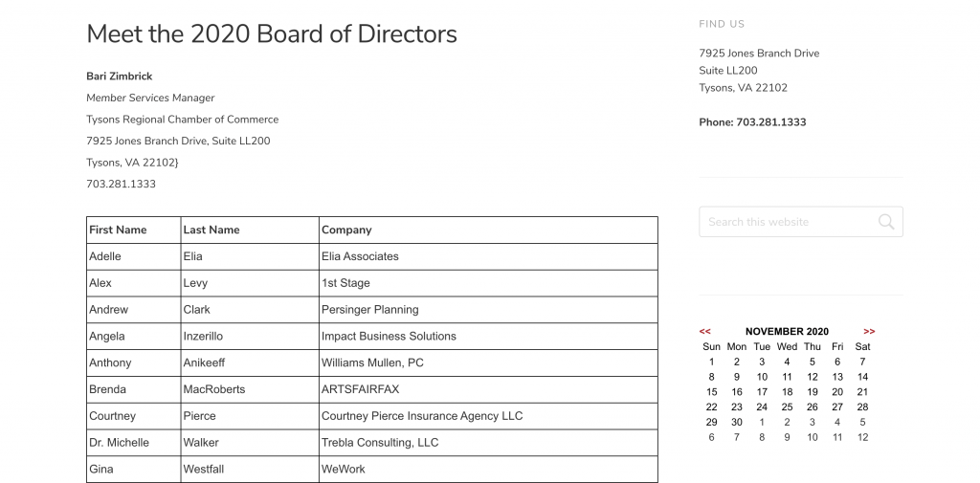Click 'Andrew' first name cell
The height and width of the screenshot is (483, 980).
click(134, 310)
